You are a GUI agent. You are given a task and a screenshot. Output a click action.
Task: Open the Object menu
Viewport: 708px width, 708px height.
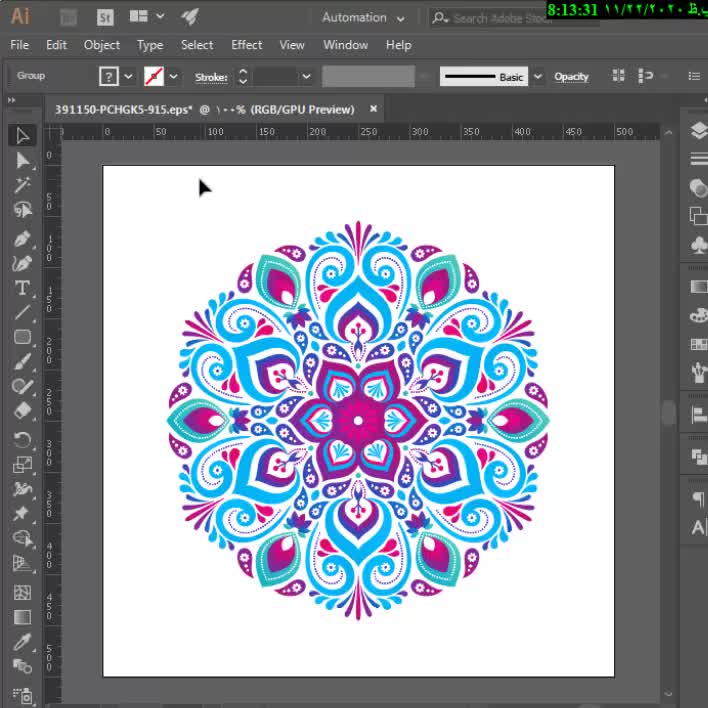coord(102,45)
